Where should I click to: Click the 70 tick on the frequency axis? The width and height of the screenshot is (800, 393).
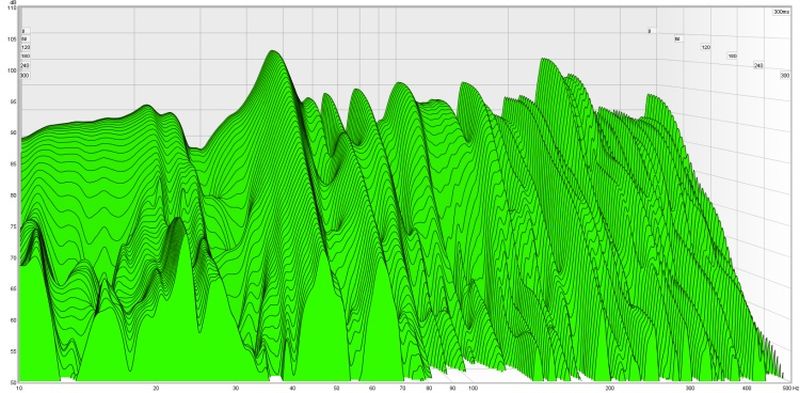click(x=403, y=388)
